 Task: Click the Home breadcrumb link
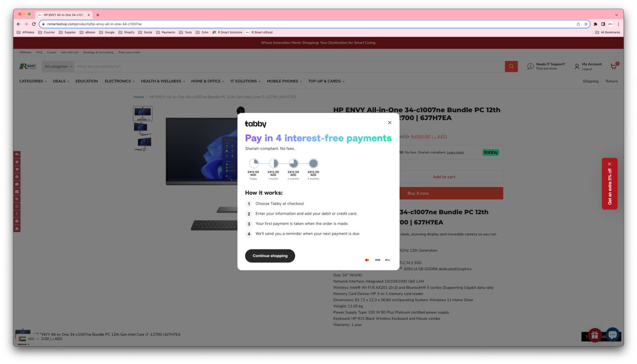(x=139, y=97)
